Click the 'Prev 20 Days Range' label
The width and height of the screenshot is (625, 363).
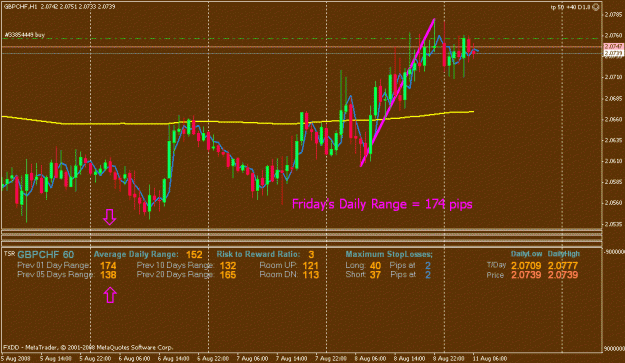[x=175, y=275]
